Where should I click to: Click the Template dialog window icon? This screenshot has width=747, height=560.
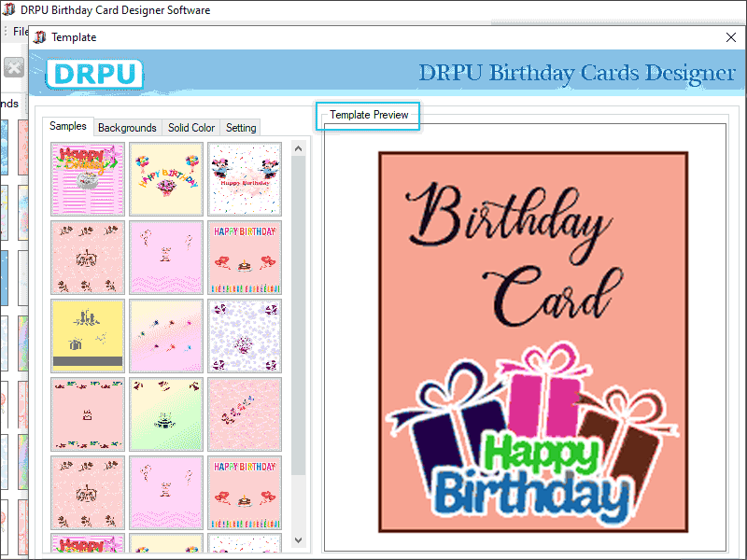[39, 37]
